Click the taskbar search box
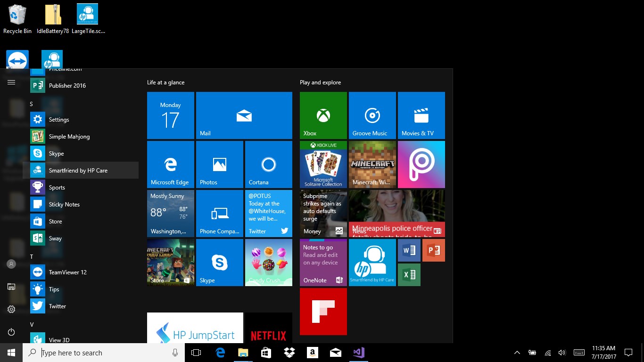This screenshot has width=644, height=362. pyautogui.click(x=104, y=353)
